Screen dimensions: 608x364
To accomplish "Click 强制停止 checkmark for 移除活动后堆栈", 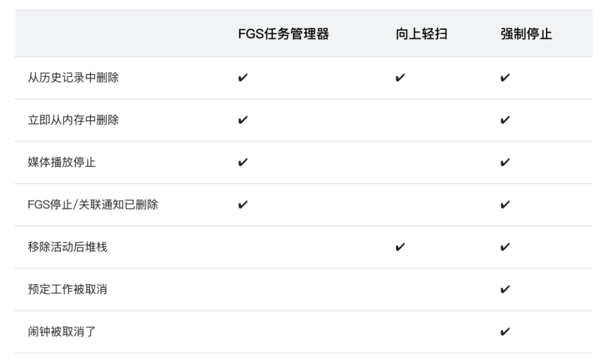I will (x=504, y=247).
